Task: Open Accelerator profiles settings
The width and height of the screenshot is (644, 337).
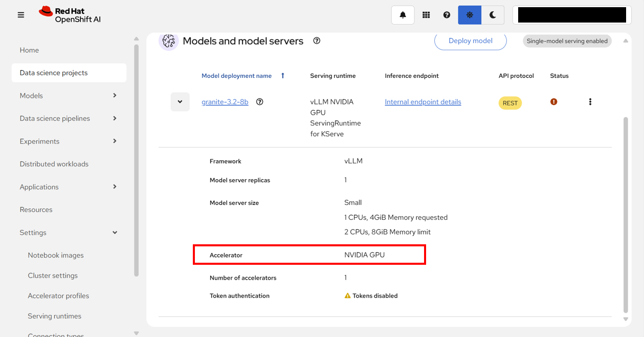Action: (58, 296)
